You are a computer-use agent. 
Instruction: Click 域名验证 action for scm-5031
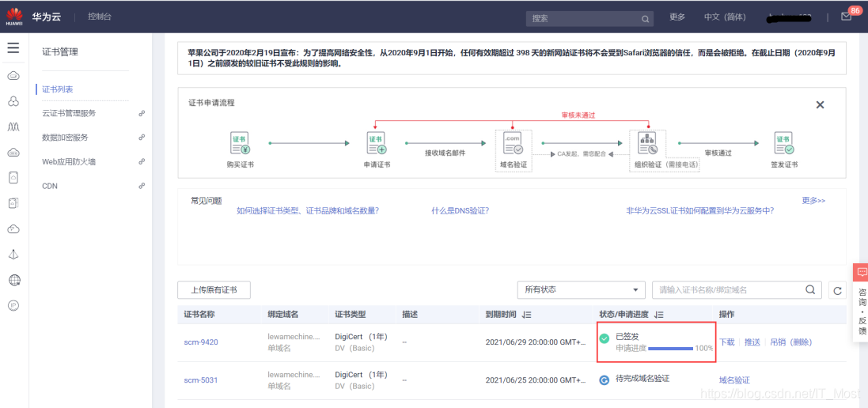click(734, 380)
